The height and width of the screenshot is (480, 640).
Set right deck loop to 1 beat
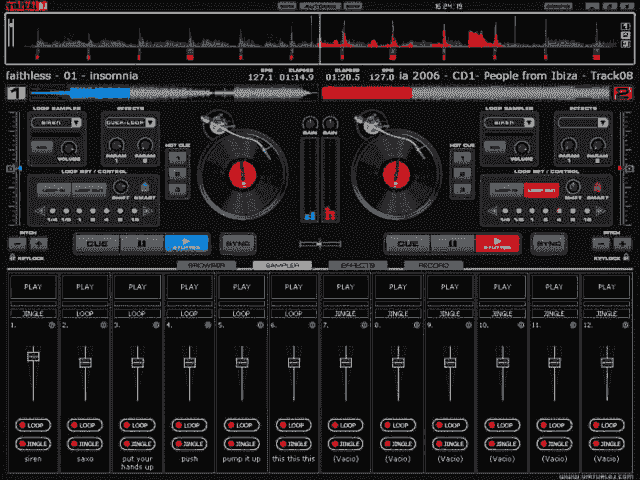pos(532,211)
